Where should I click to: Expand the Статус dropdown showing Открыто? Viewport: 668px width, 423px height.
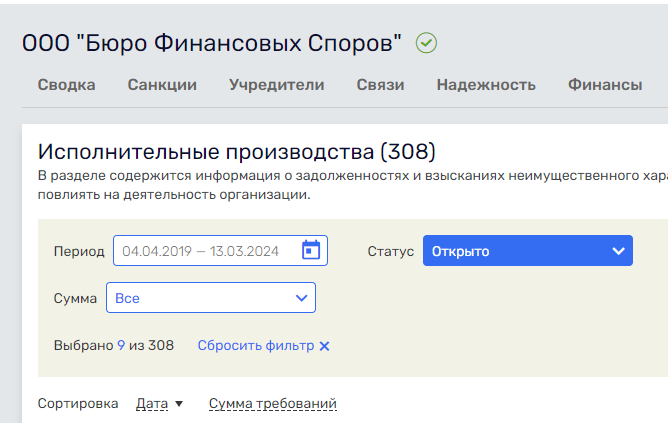coord(527,251)
